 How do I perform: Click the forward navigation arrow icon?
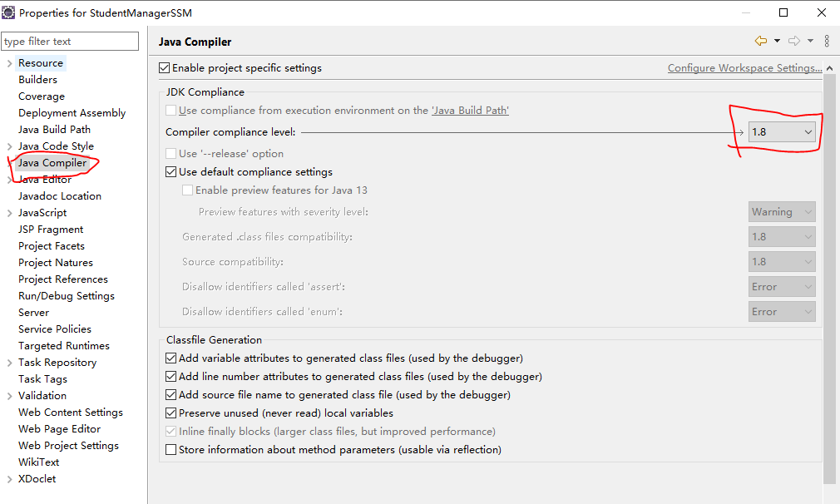coord(794,41)
